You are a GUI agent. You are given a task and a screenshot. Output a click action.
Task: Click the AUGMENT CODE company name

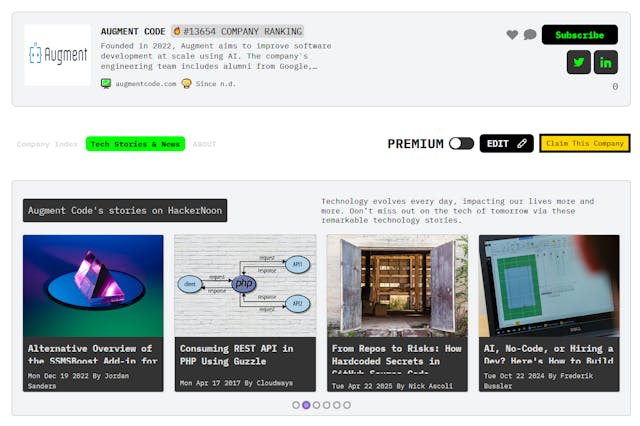pyautogui.click(x=133, y=31)
